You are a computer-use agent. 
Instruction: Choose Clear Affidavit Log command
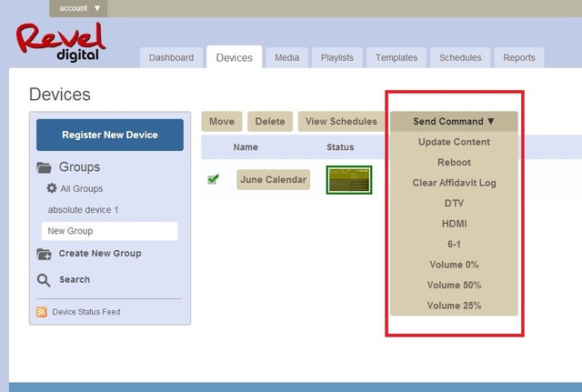coord(454,183)
